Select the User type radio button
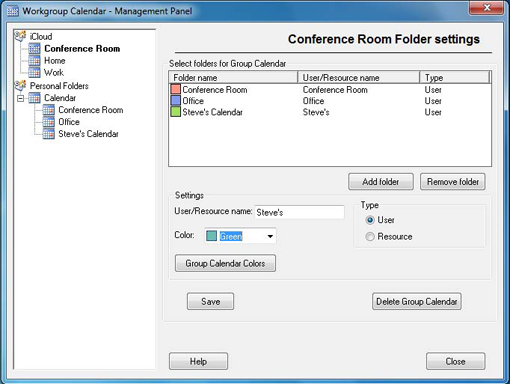This screenshot has height=384, width=510. (370, 220)
